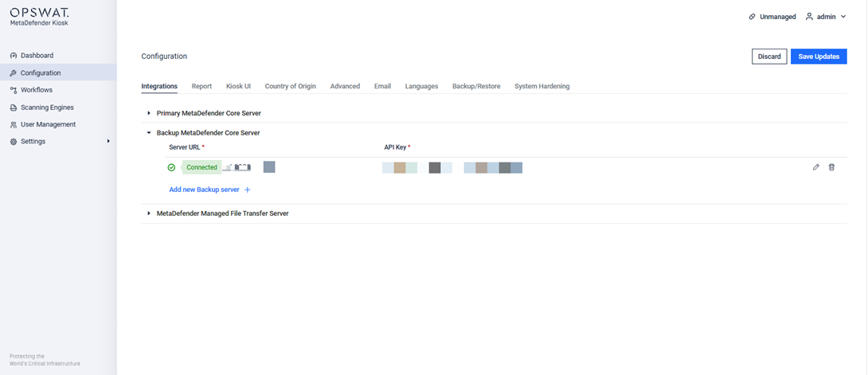Screen dimensions: 868x375
Task: Click the green connected check icon
Action: click(171, 167)
